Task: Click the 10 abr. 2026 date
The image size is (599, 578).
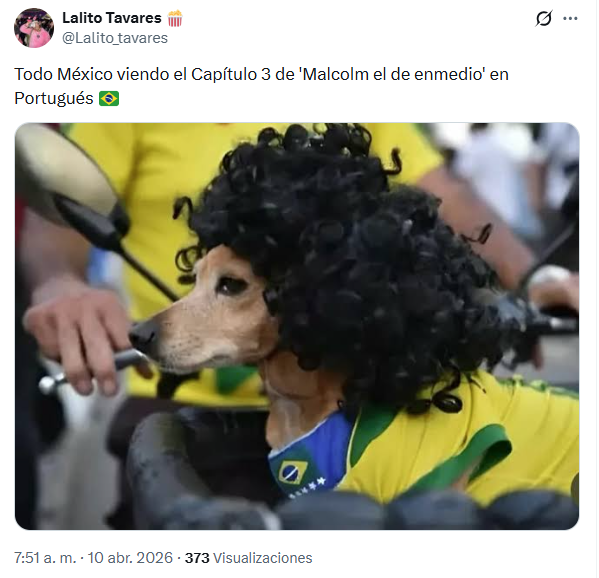Action: pos(130,558)
